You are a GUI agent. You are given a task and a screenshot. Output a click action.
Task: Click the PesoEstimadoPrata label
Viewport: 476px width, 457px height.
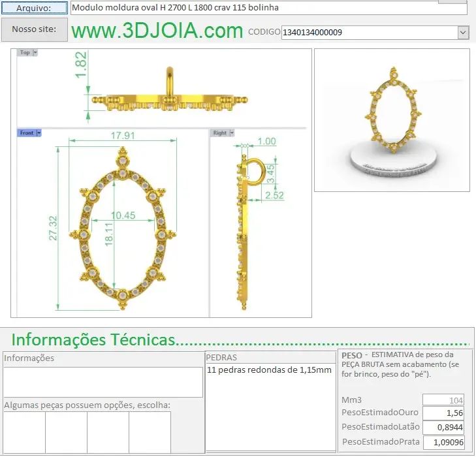(381, 441)
